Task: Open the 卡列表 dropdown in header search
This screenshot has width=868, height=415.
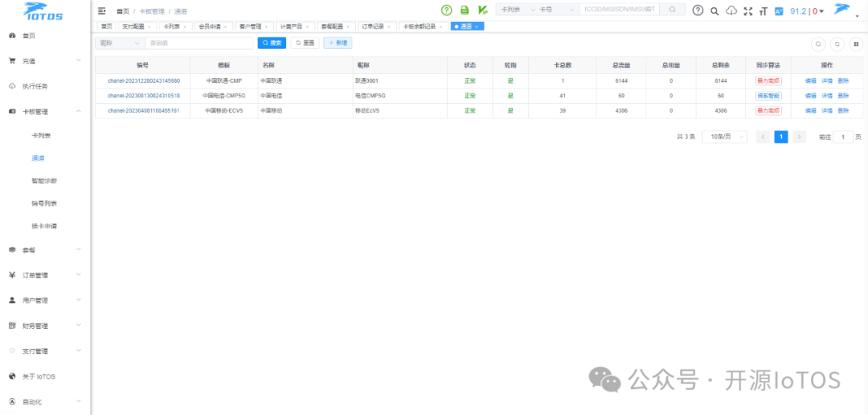Action: [518, 10]
